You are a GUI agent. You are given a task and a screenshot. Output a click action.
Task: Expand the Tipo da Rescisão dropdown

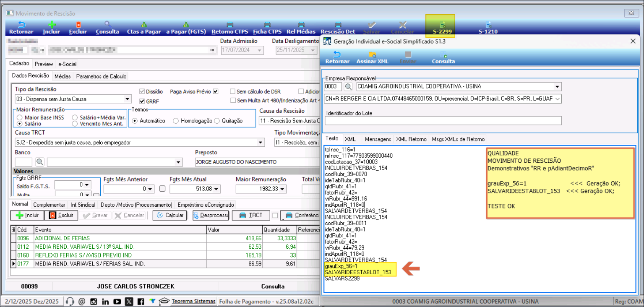pos(128,99)
